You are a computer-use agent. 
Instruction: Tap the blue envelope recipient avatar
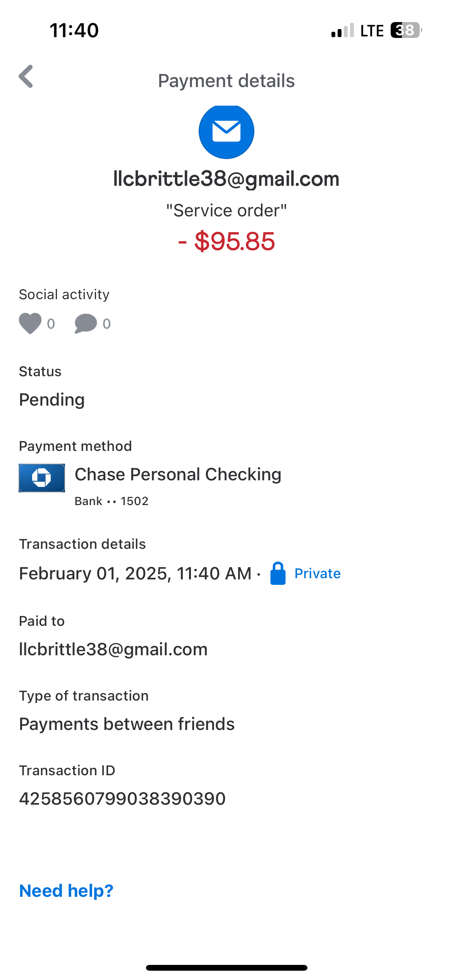tap(226, 132)
